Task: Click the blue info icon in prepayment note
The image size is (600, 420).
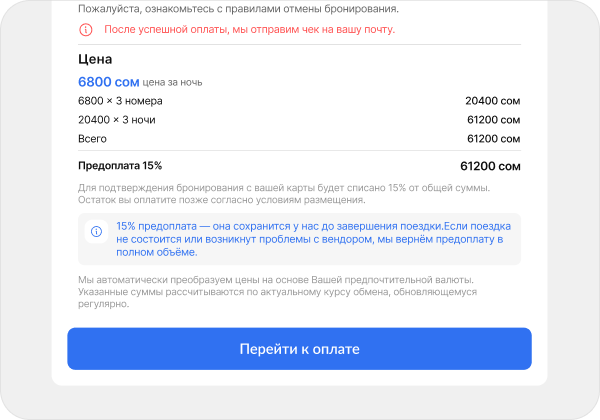Action: pos(97,232)
